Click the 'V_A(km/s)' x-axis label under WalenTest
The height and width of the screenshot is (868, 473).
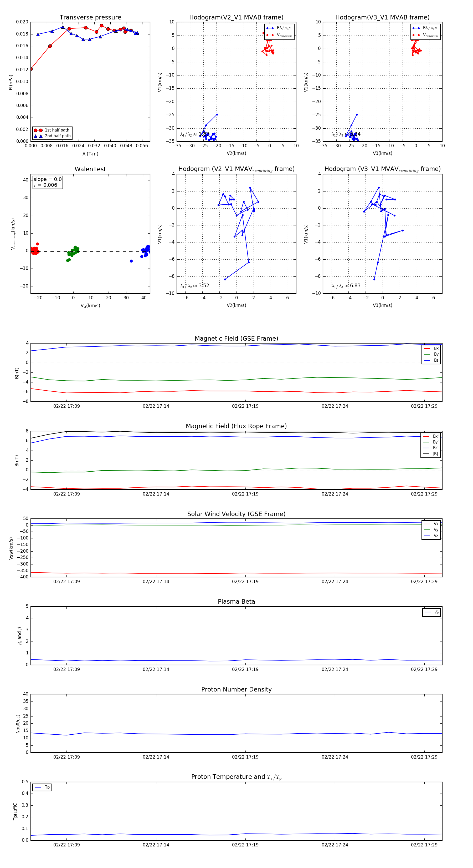[90, 306]
